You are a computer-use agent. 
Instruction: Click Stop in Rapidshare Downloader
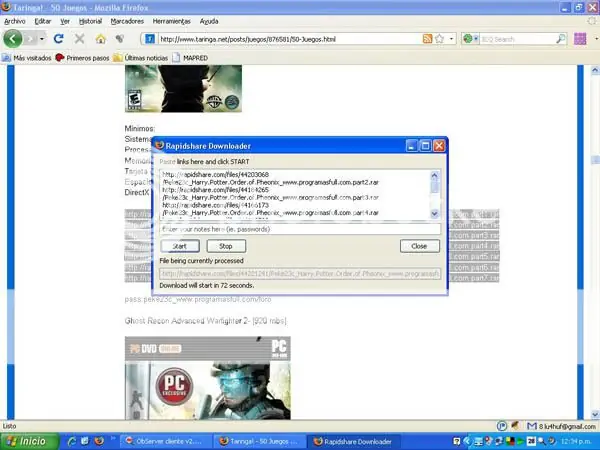pos(226,246)
